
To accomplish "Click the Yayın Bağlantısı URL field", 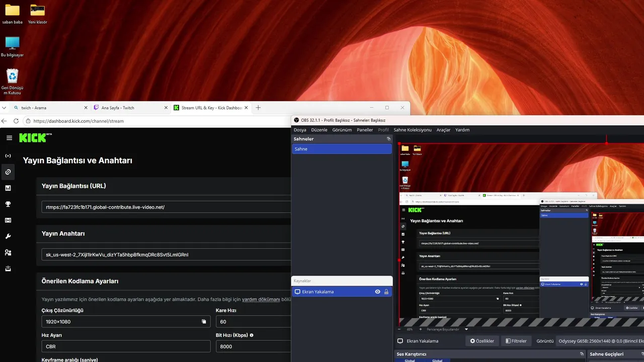I will tap(166, 207).
